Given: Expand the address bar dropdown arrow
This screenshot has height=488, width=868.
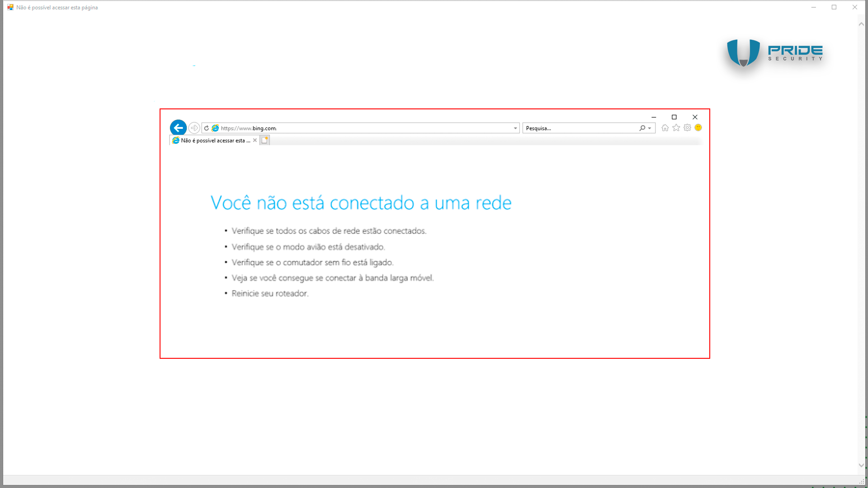Looking at the screenshot, I should 515,128.
